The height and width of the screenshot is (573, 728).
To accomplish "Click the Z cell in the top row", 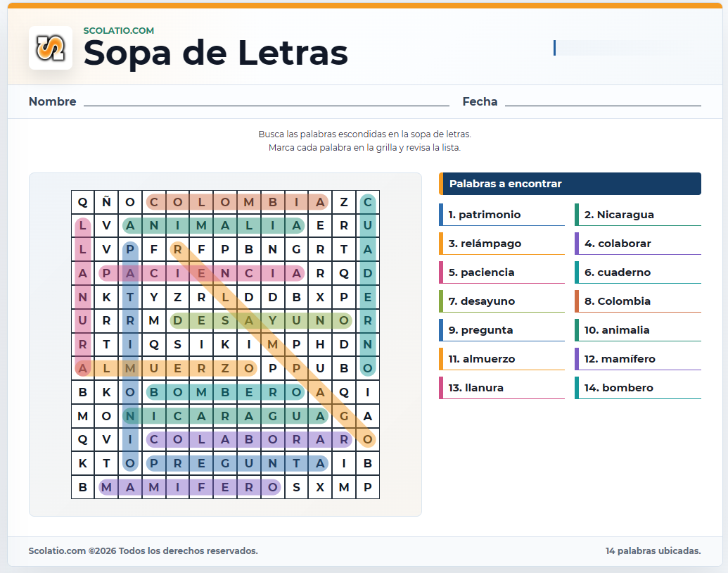I will (344, 202).
